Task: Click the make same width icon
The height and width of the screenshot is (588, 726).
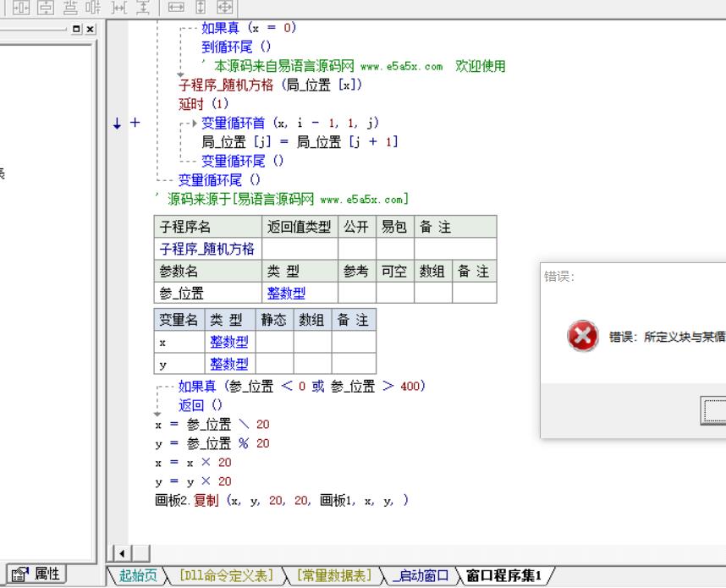Action: pos(176,8)
